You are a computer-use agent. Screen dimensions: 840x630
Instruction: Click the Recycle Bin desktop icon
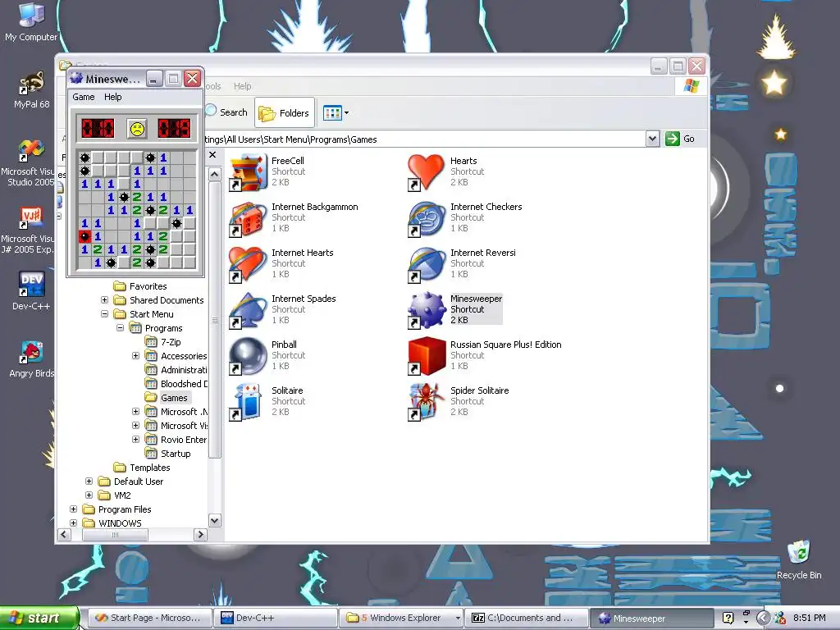[799, 559]
